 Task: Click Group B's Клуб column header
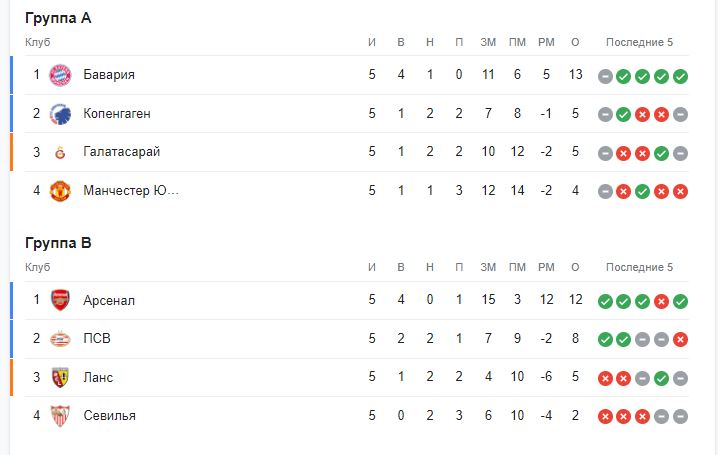37,267
